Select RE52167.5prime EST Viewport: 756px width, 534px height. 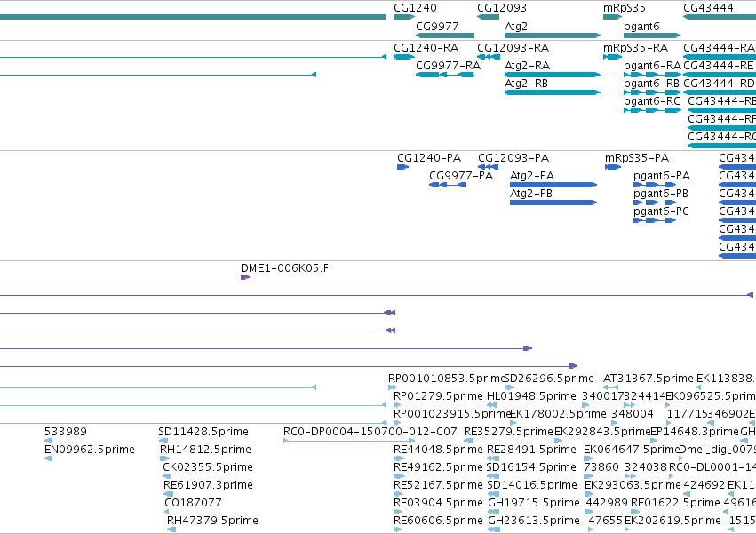tap(398, 494)
